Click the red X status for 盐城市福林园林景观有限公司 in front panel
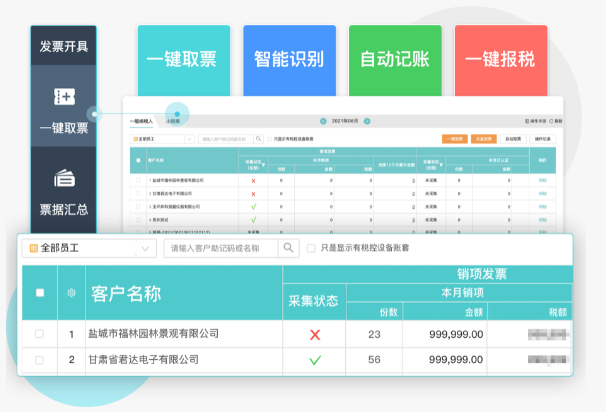The image size is (606, 412). 315,335
